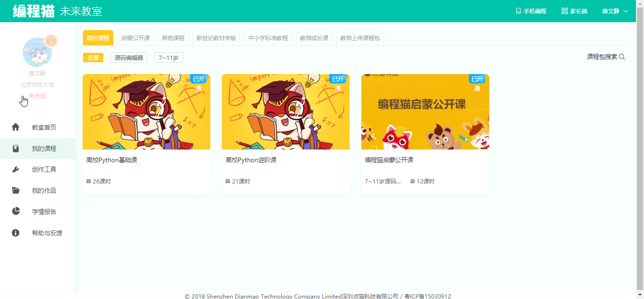Open the 中小学标准教程 tab
Image resolution: width=644 pixels, height=299 pixels.
coord(268,38)
